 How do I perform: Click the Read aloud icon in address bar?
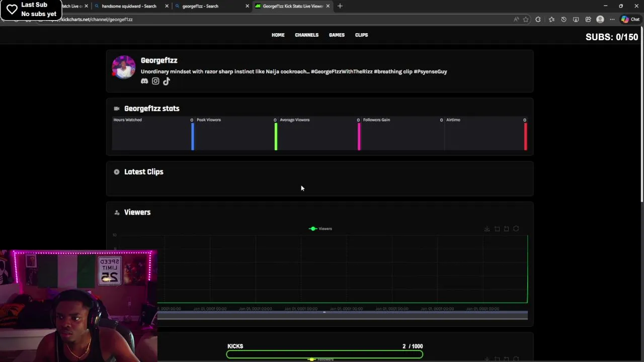[516, 19]
